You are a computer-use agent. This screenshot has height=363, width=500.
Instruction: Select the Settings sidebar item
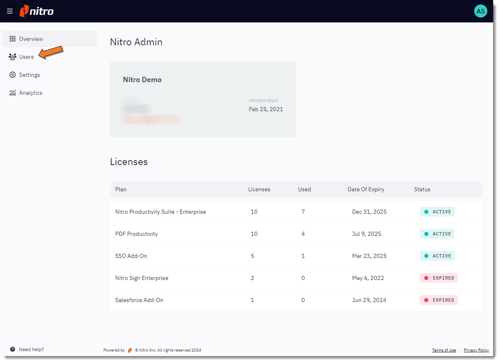[24, 75]
